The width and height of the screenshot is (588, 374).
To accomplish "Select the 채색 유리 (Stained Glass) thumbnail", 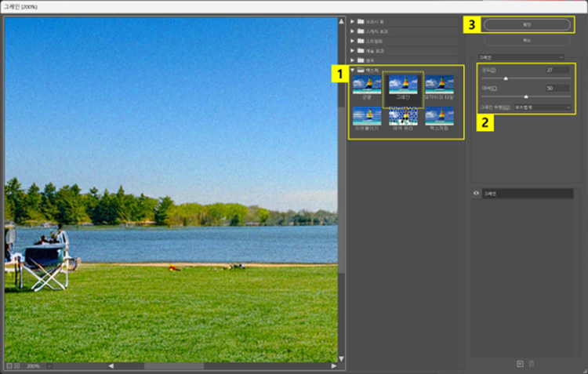I will (403, 116).
